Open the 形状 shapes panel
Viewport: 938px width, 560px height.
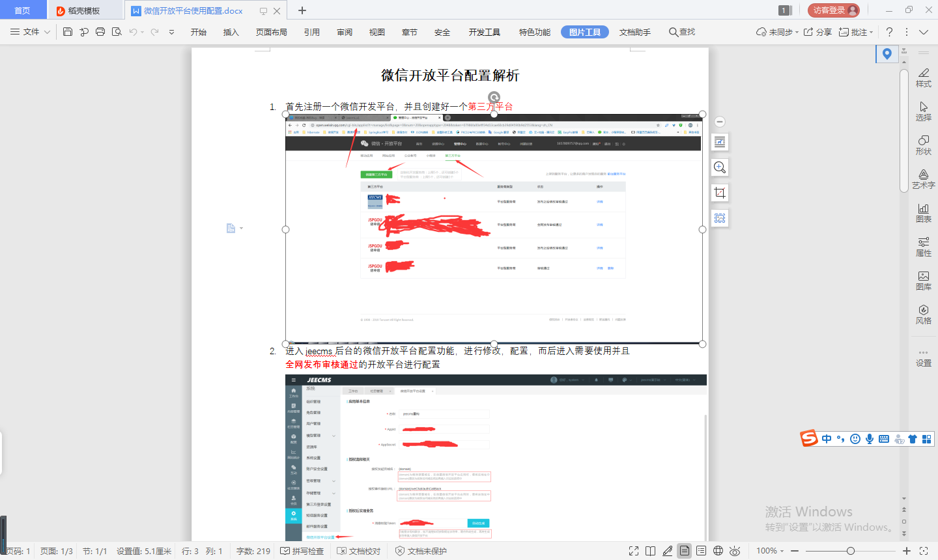click(x=924, y=145)
